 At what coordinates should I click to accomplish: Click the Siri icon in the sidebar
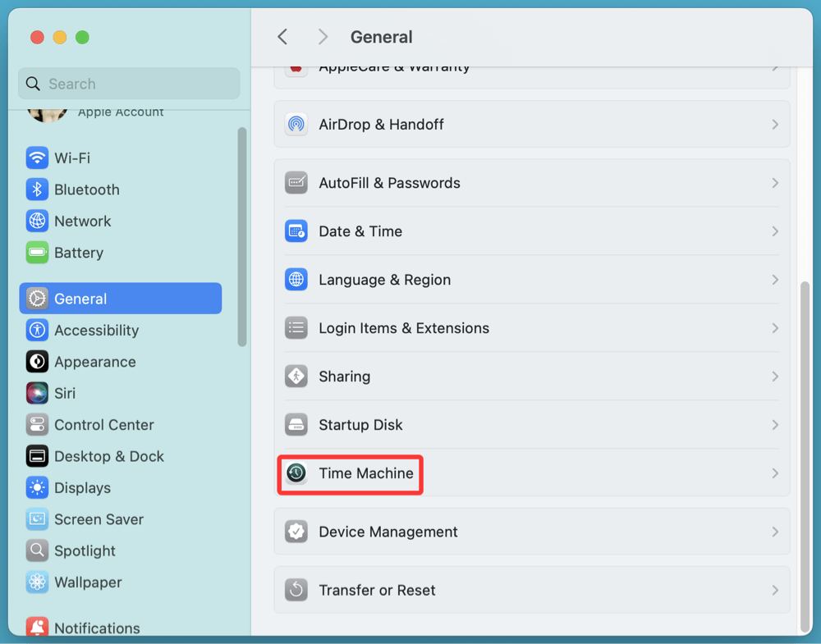point(37,393)
